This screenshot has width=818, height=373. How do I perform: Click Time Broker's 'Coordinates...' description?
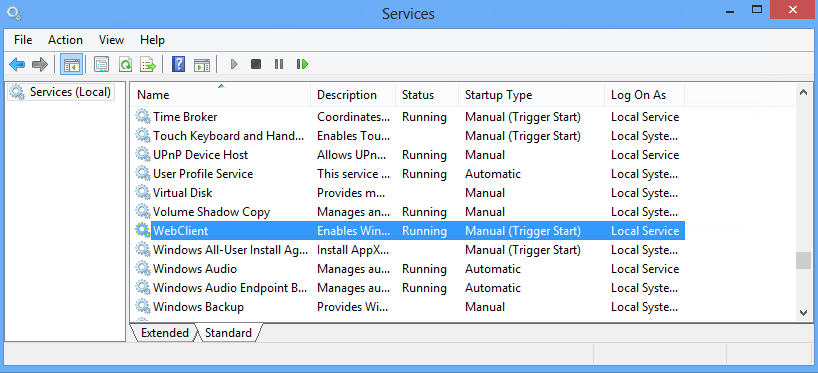(353, 117)
